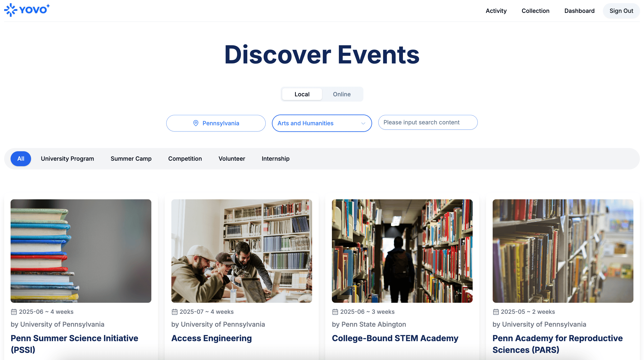Click the 'Discover Events' heading
Viewport: 644px width, 360px height.
point(322,54)
